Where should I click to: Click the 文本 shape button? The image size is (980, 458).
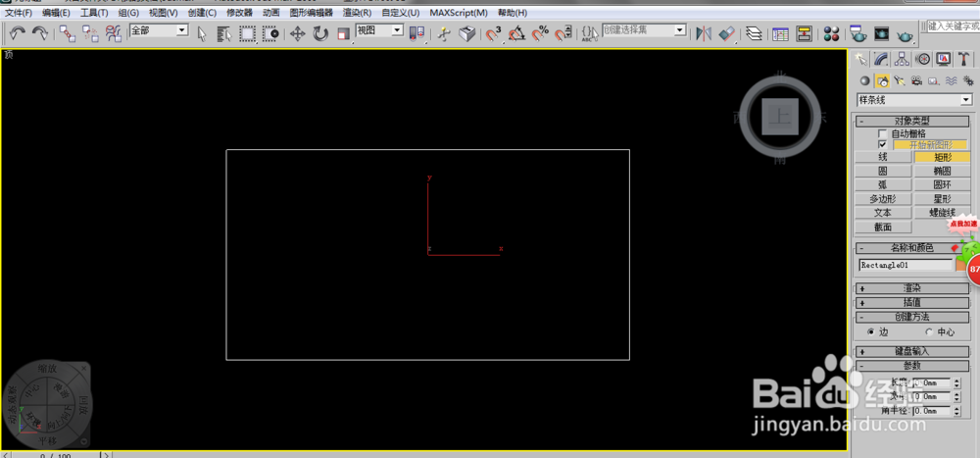click(x=883, y=213)
